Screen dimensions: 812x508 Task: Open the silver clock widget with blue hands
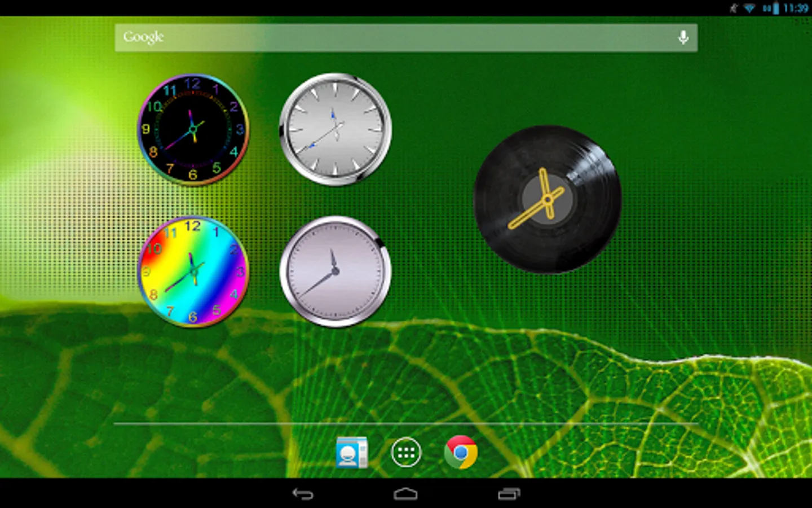pos(336,129)
